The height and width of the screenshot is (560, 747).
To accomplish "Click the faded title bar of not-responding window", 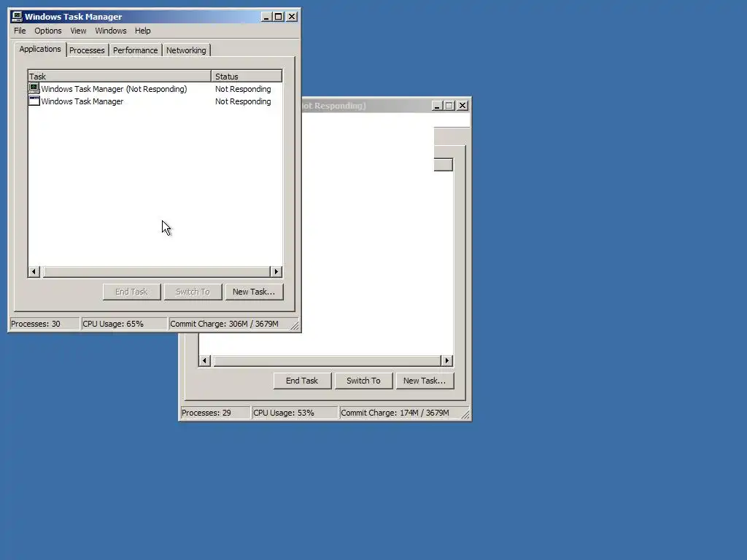I will pyautogui.click(x=365, y=106).
